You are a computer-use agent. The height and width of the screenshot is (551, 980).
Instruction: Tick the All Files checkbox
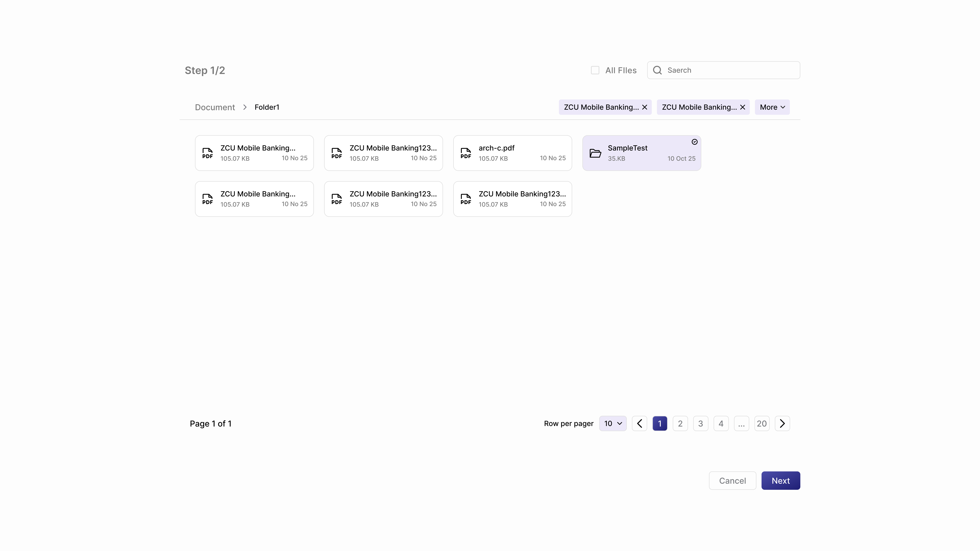point(595,70)
